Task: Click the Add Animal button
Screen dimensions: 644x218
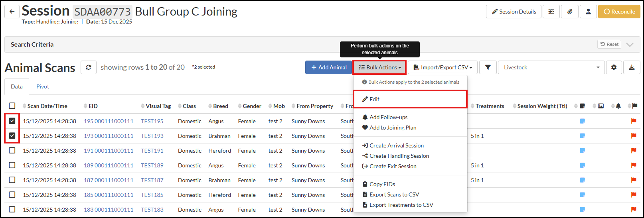Action: click(328, 67)
